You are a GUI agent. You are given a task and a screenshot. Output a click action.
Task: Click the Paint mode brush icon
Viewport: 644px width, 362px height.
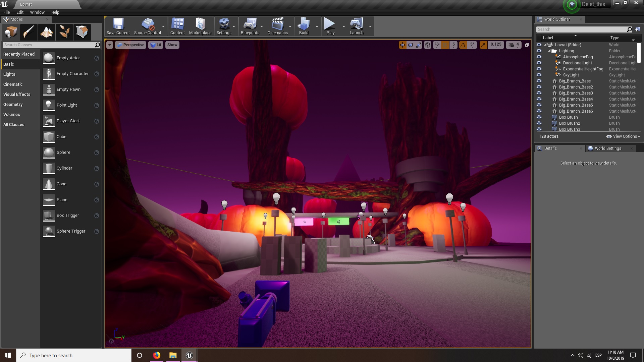click(x=29, y=32)
